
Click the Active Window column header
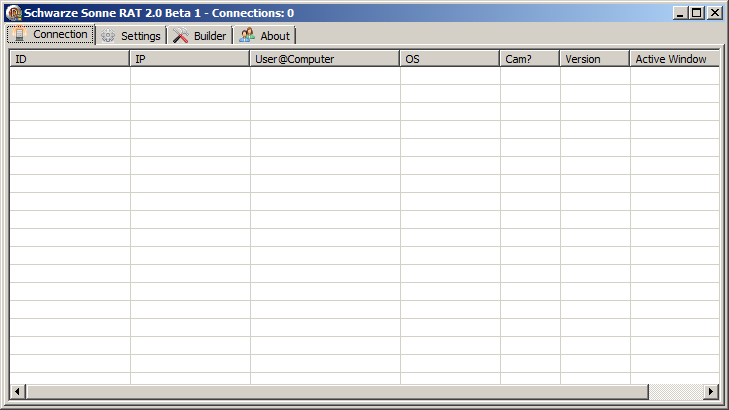[x=674, y=59]
